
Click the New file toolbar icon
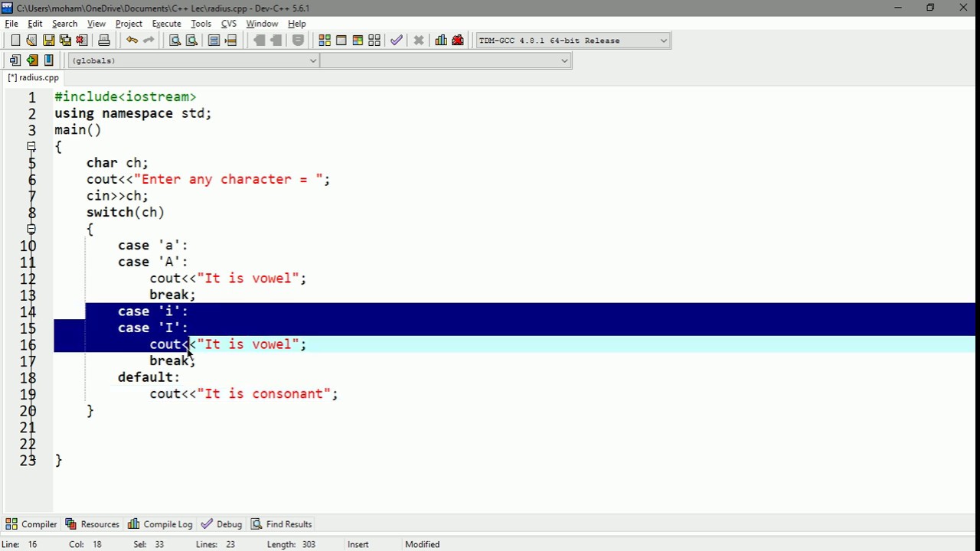point(15,41)
